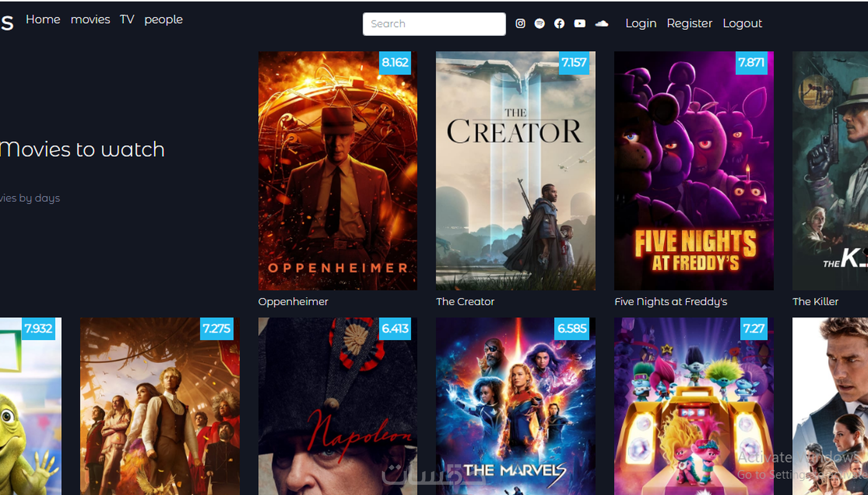The width and height of the screenshot is (868, 495).
Task: Click the 8.162 rating badge on Oppenheimer
Action: pos(395,63)
